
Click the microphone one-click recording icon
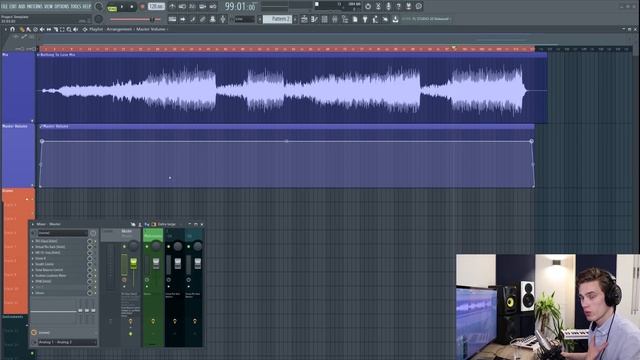(x=388, y=6)
